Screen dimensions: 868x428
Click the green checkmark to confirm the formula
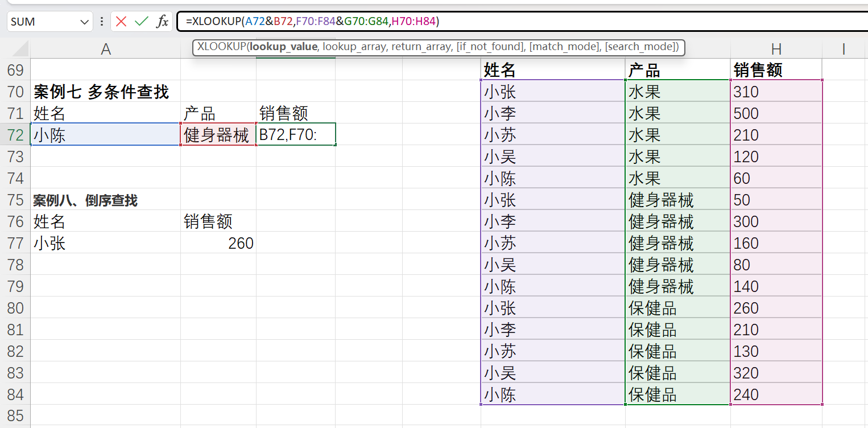[143, 21]
